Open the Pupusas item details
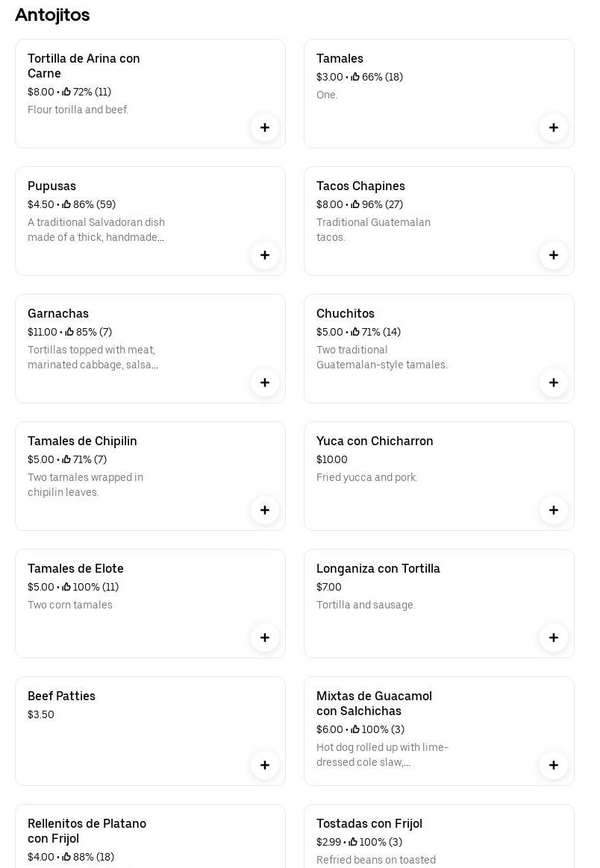This screenshot has width=600, height=868. pyautogui.click(x=52, y=186)
